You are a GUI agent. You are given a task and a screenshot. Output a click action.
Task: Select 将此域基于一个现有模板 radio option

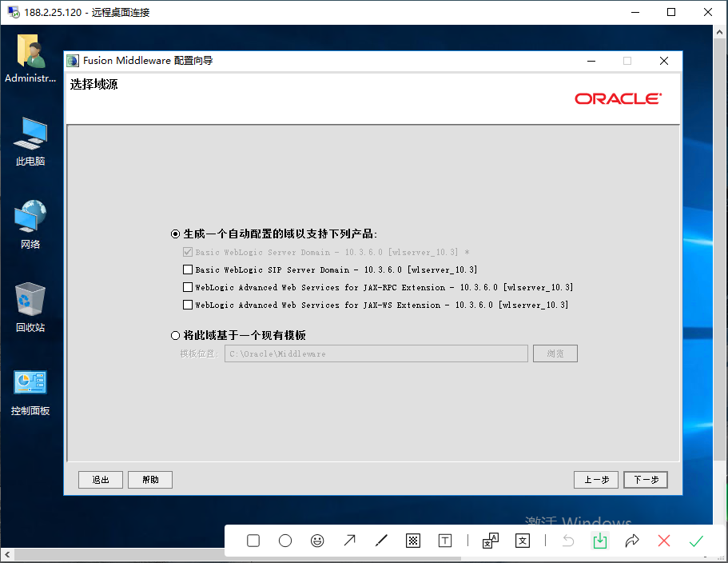(175, 335)
